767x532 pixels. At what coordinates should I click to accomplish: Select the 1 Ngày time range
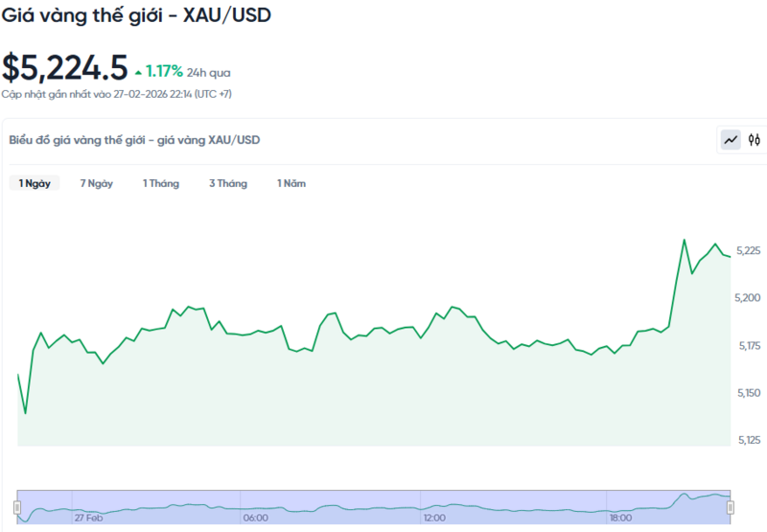click(35, 183)
